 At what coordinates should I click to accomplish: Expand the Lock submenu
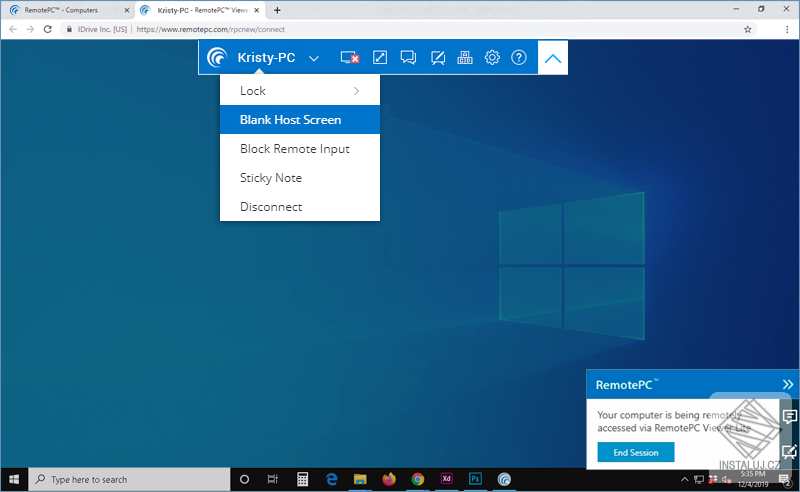[299, 91]
